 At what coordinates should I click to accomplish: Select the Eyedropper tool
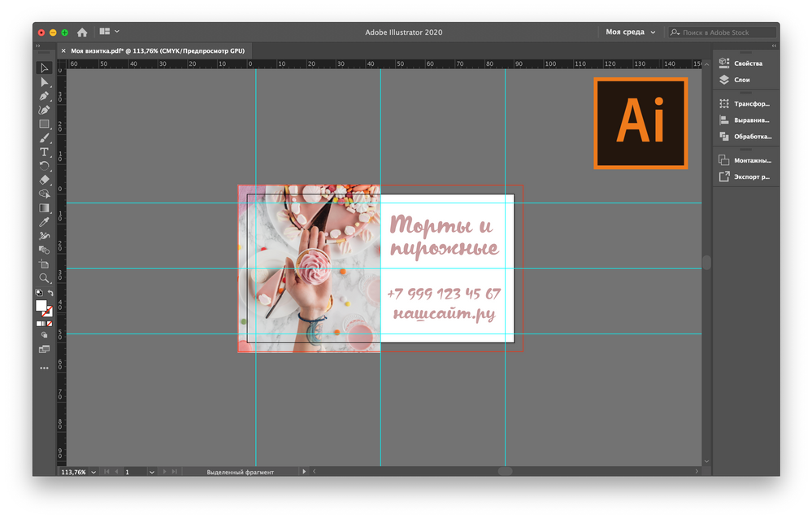[x=45, y=222]
